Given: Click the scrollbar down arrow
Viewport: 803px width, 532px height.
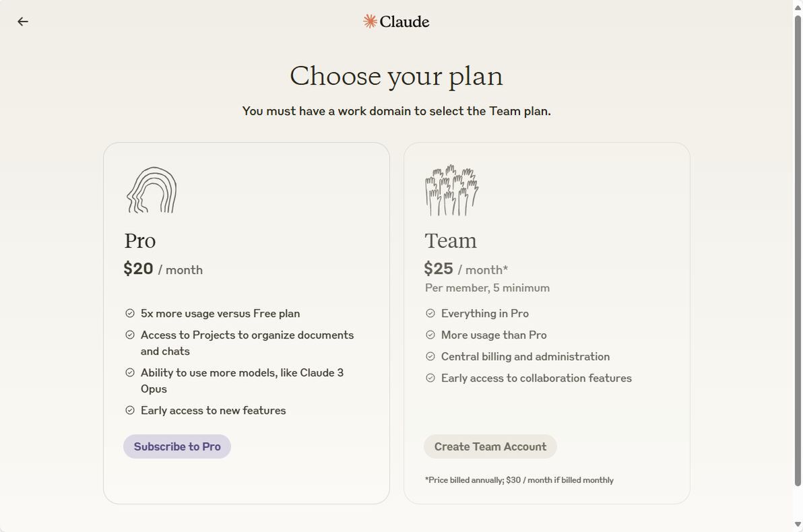Looking at the screenshot, I should (798, 525).
